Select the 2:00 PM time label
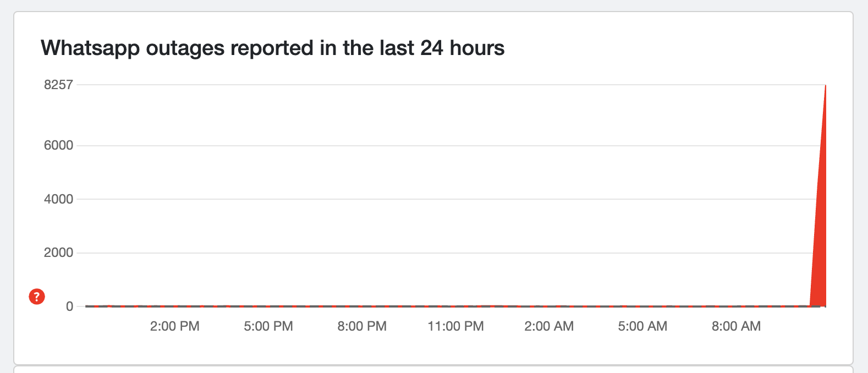The image size is (868, 373). (174, 326)
